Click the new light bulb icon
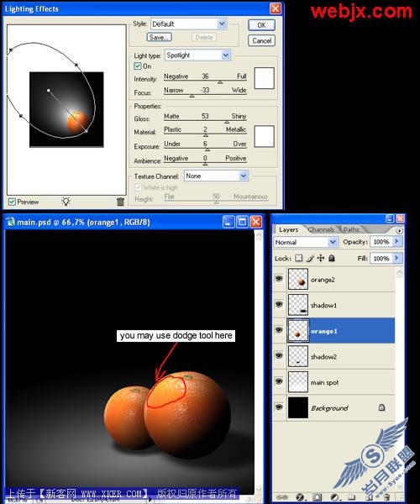 66,202
